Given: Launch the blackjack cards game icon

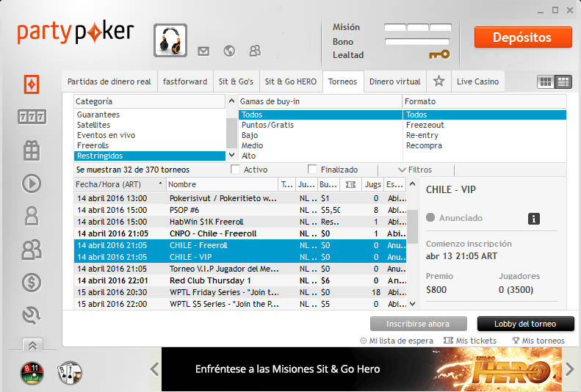Looking at the screenshot, I should click(70, 372).
